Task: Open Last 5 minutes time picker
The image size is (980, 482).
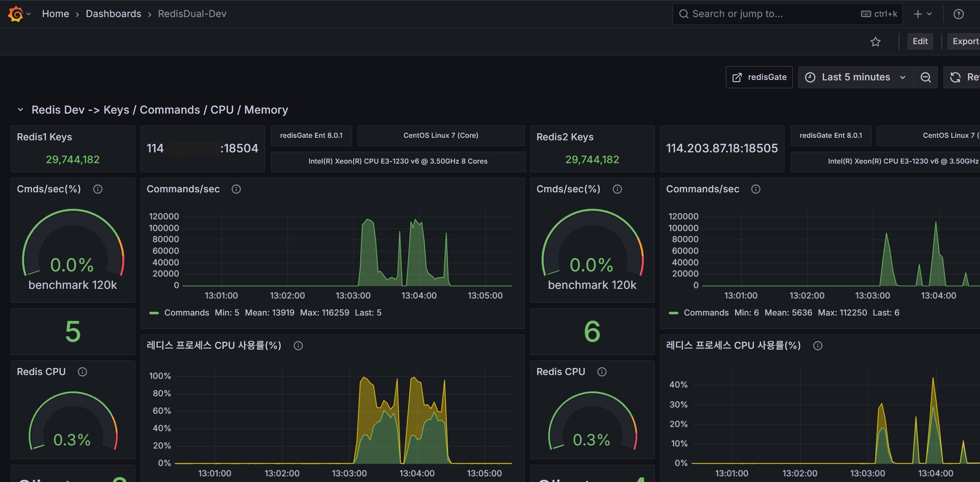Action: coord(855,77)
